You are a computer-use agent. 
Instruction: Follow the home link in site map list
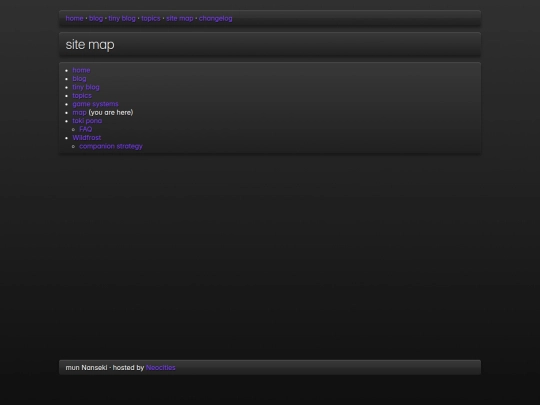coord(81,70)
